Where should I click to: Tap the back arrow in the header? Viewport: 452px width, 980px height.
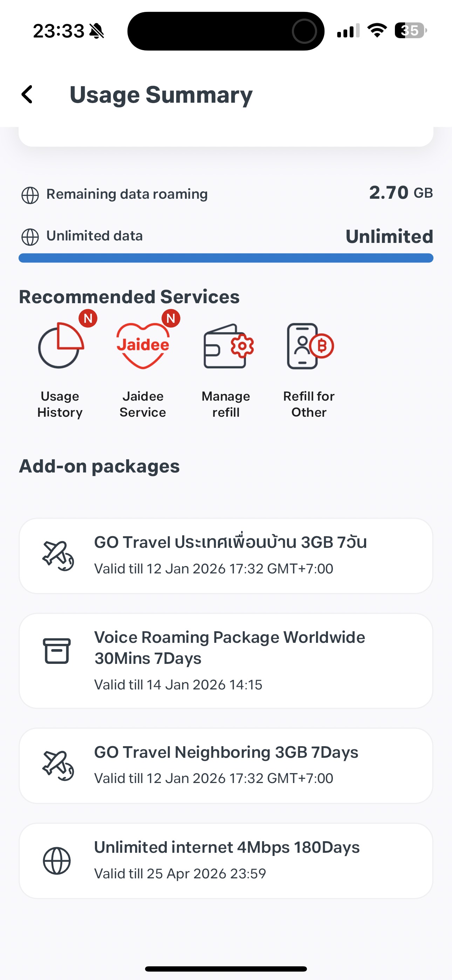coord(27,94)
